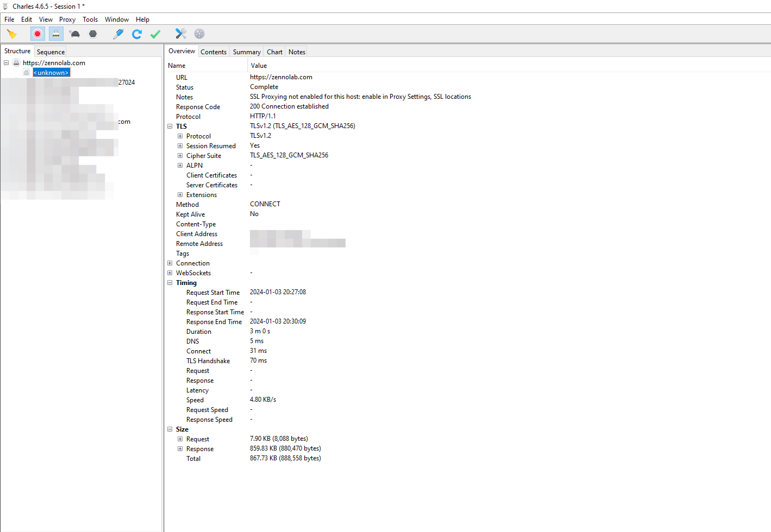Click the lock icon beside <unknown>
Viewport: 771px width, 532px height.
[x=26, y=73]
